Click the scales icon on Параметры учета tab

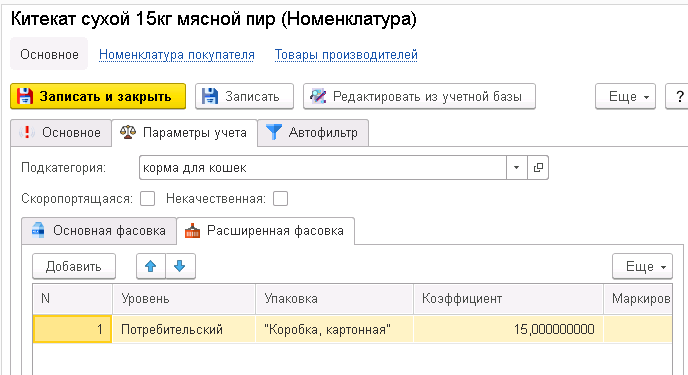(128, 132)
